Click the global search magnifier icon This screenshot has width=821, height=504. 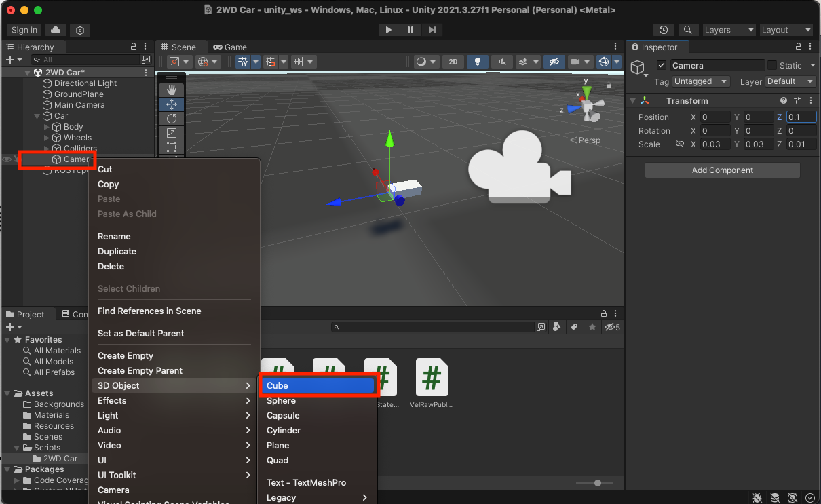pyautogui.click(x=688, y=30)
